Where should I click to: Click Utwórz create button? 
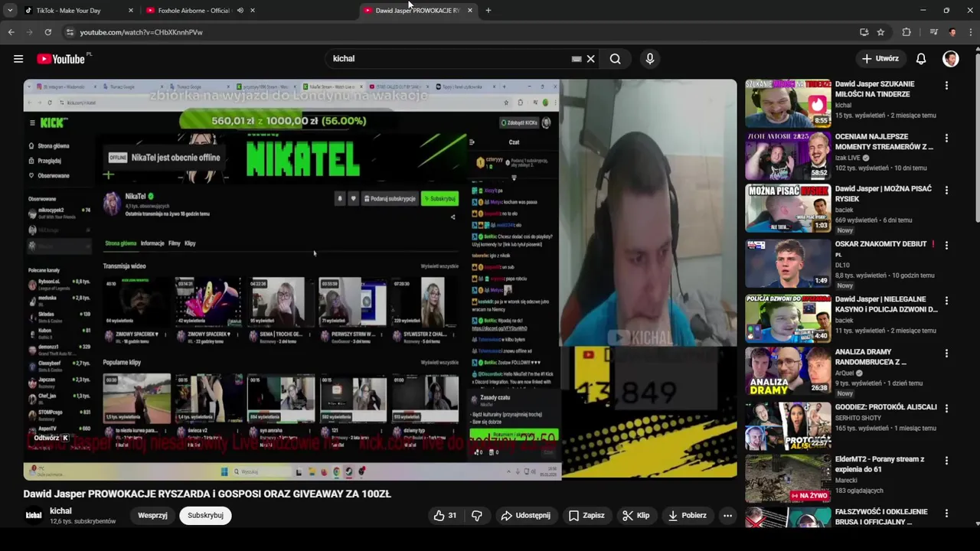point(880,59)
